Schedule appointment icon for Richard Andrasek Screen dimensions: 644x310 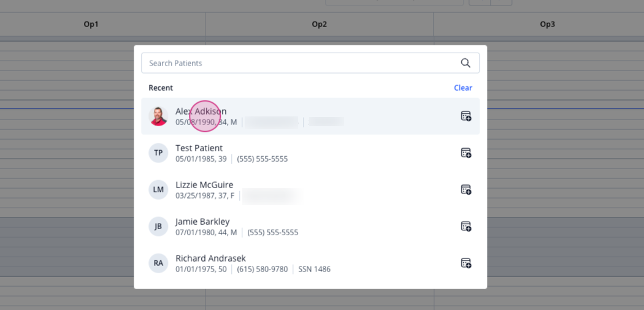466,263
